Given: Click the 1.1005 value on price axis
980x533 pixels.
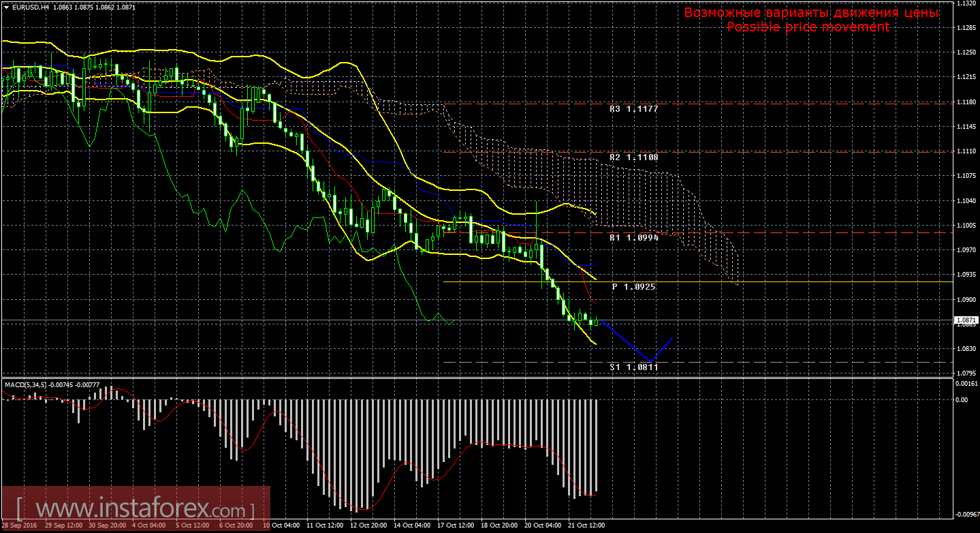Looking at the screenshot, I should pyautogui.click(x=965, y=226).
